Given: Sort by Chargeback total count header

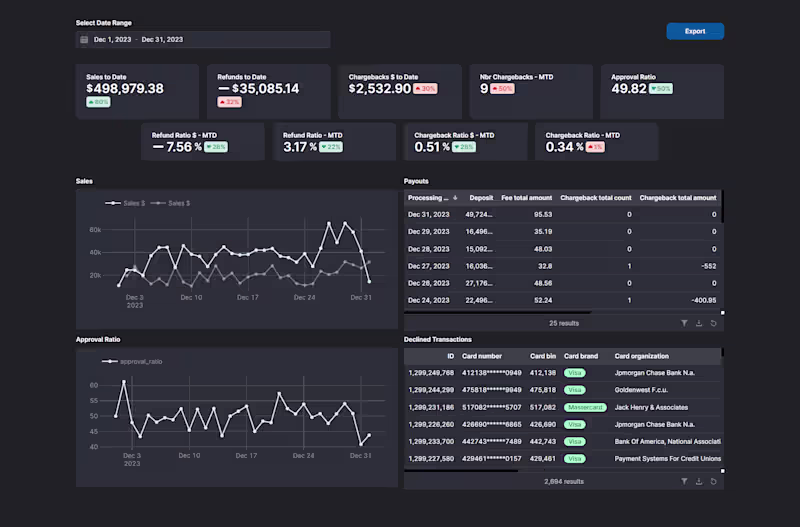Looking at the screenshot, I should point(595,197).
